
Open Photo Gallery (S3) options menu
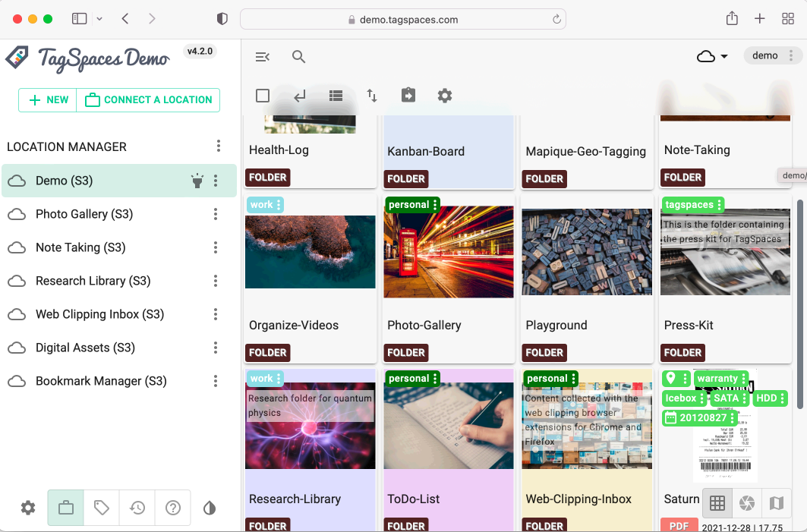pyautogui.click(x=216, y=214)
